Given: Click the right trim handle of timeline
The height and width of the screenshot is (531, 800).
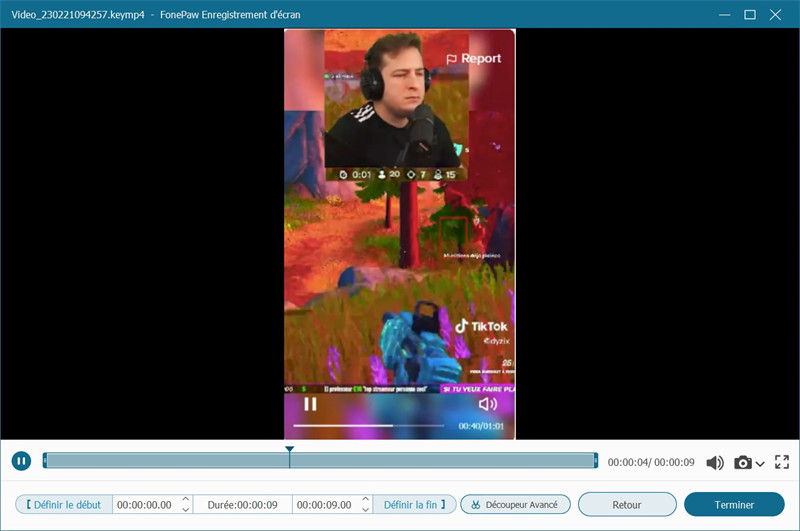Looking at the screenshot, I should pyautogui.click(x=595, y=461).
